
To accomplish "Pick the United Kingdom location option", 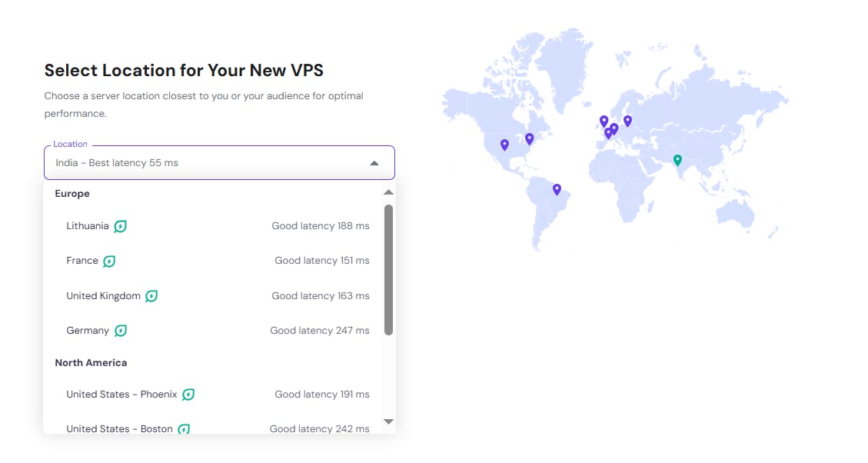I will [103, 296].
